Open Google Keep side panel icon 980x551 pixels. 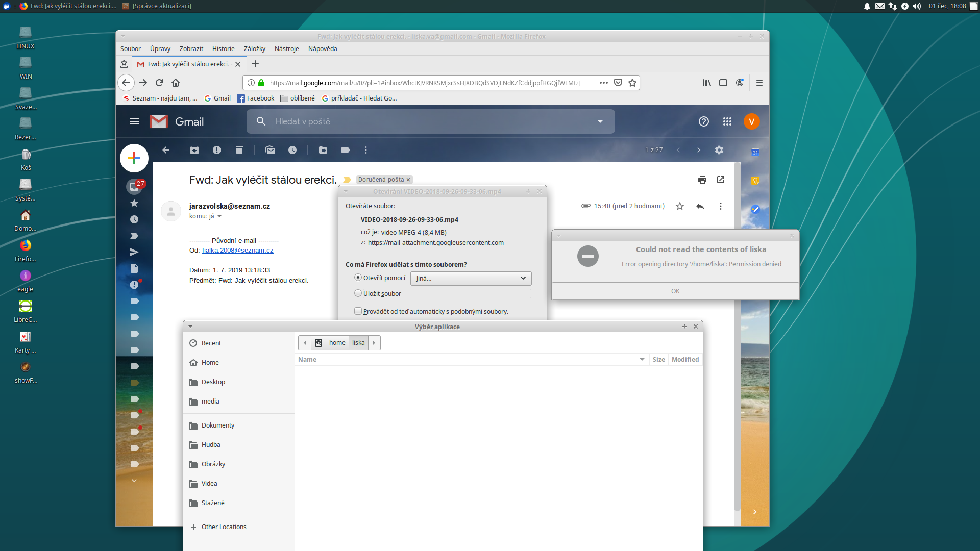(755, 181)
